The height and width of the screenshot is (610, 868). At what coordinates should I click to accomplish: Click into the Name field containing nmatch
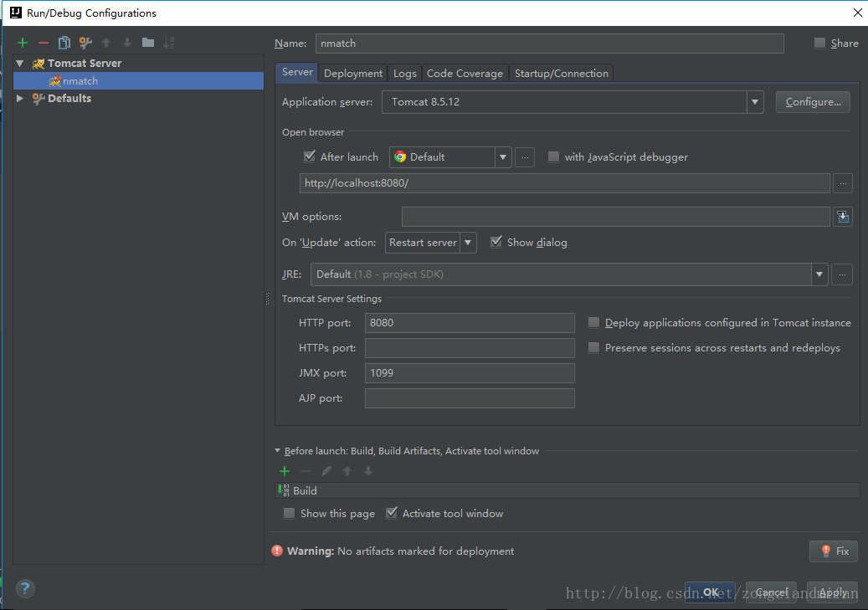pyautogui.click(x=549, y=44)
